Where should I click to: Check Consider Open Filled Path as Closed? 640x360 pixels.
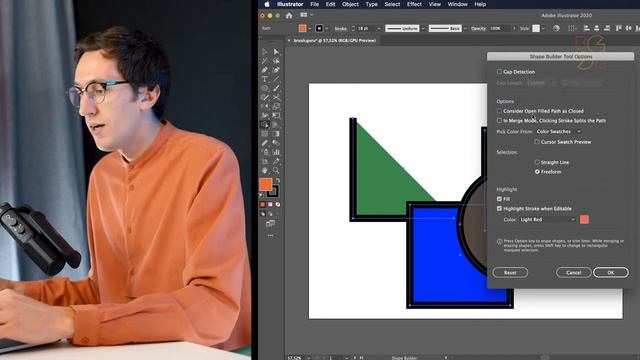tap(499, 111)
